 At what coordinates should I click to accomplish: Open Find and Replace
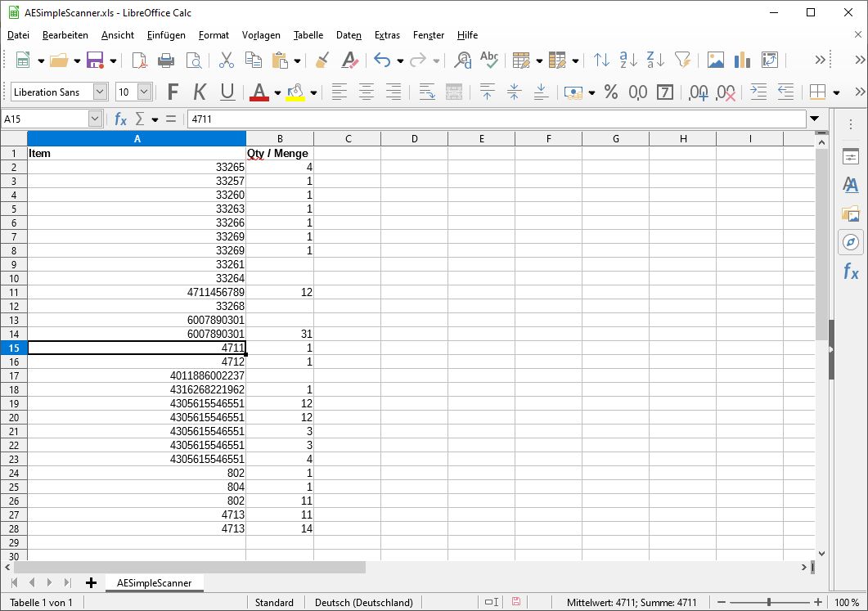462,60
